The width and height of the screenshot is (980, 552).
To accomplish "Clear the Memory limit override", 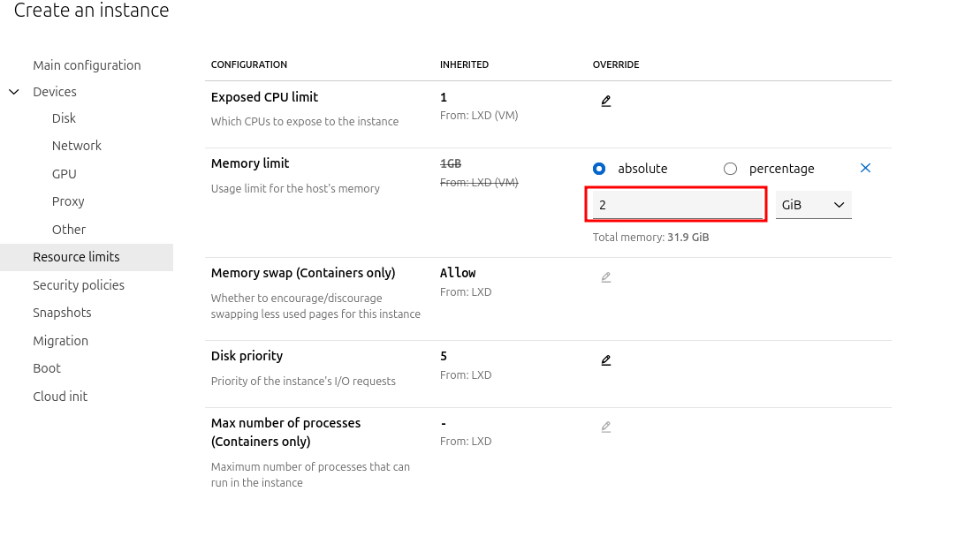I will [865, 168].
